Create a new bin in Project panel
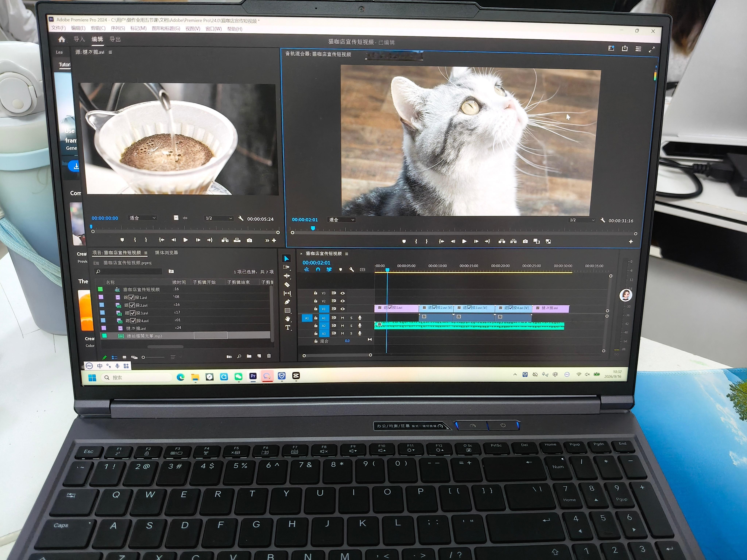Screen dimensions: 747x560 (249, 356)
